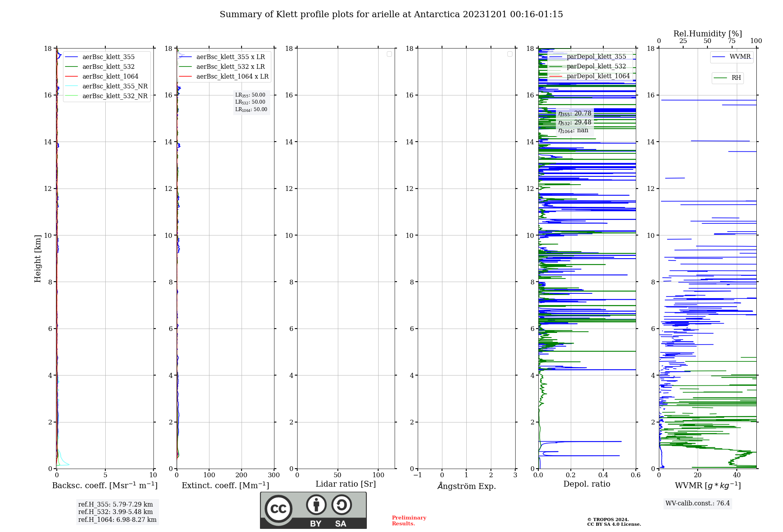Click the '0.6' tick on the Depol. ratio axis
The height and width of the screenshot is (532, 783).
(635, 475)
